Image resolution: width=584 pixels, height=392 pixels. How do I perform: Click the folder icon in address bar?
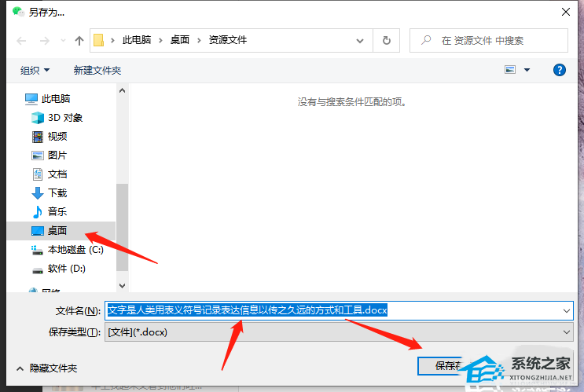[x=99, y=40]
